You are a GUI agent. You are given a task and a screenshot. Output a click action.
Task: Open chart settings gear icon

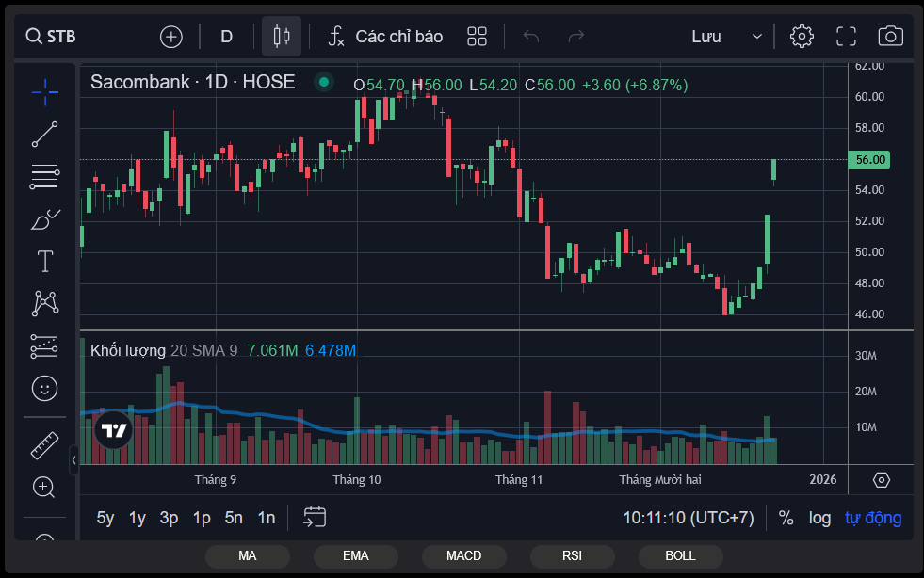802,37
